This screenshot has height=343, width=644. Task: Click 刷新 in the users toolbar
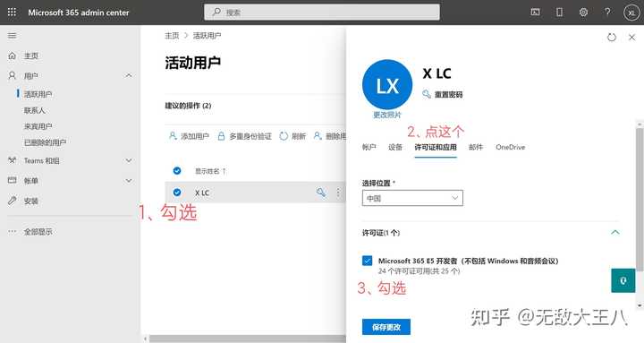(x=292, y=136)
